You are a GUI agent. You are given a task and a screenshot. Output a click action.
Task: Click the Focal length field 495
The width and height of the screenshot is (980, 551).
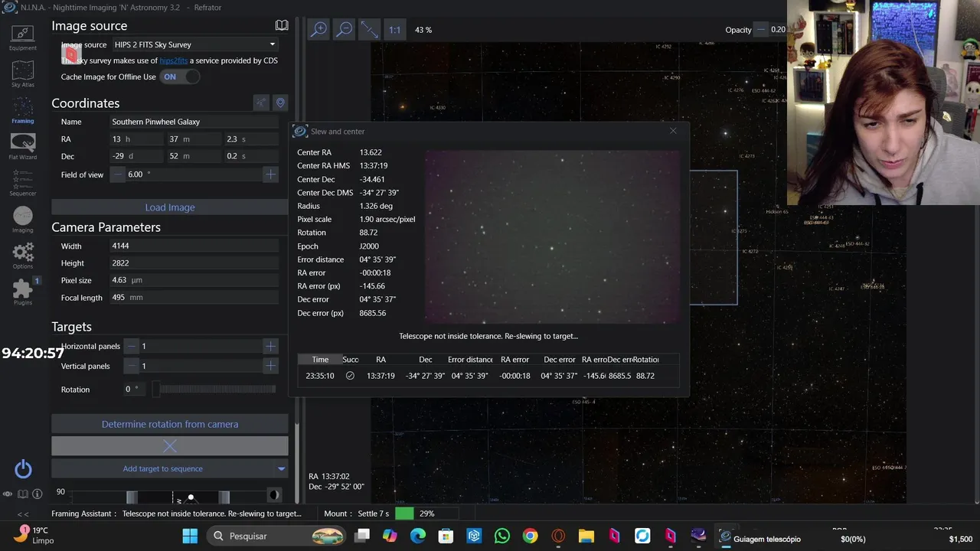[194, 298]
